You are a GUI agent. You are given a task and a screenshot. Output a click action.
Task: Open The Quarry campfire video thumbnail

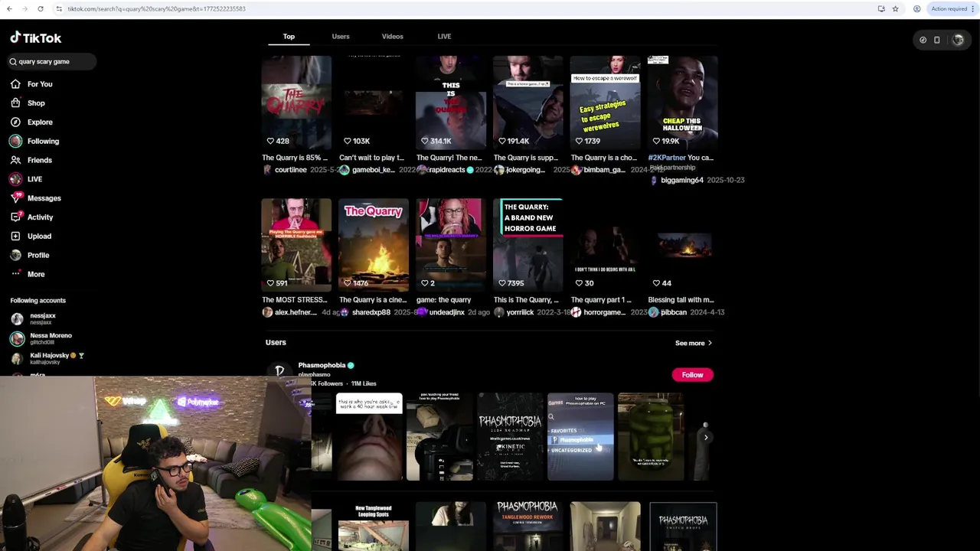click(x=374, y=245)
